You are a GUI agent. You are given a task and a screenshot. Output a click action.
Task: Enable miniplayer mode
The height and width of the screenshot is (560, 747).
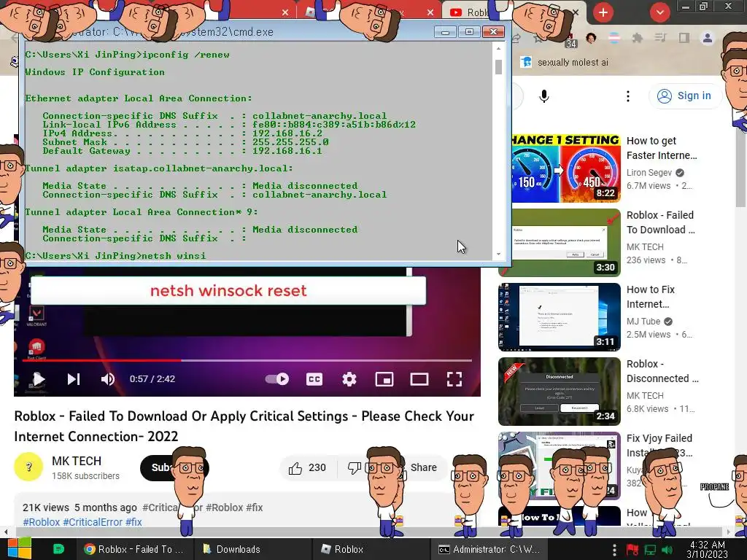click(384, 379)
